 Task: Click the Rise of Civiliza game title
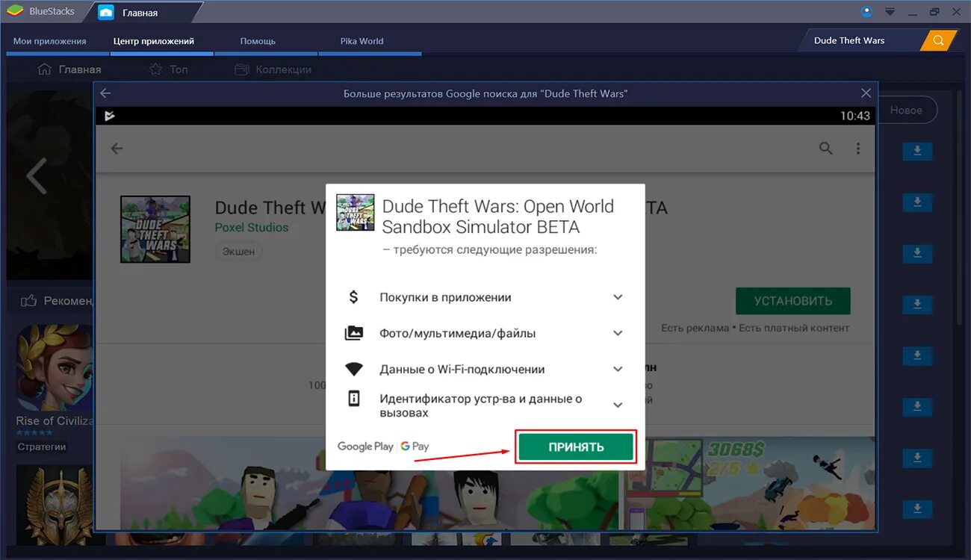pos(55,420)
